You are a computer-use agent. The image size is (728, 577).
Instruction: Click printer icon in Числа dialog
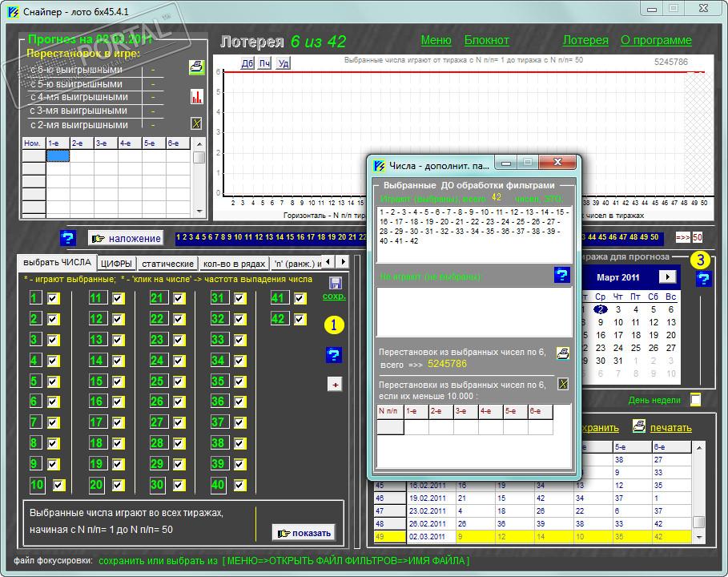tap(563, 353)
